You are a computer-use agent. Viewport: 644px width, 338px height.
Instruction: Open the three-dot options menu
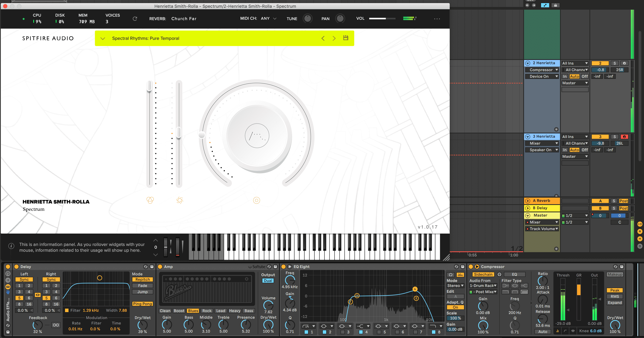(x=437, y=19)
